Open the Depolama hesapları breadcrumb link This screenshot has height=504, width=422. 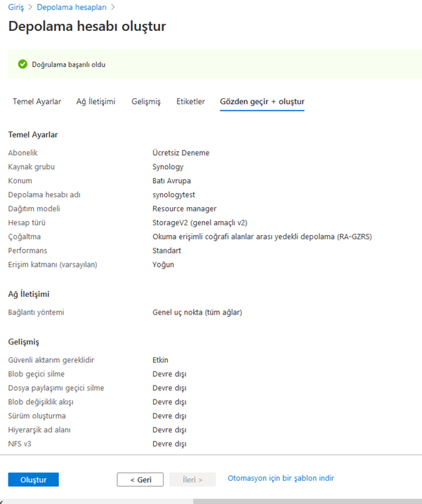[72, 7]
